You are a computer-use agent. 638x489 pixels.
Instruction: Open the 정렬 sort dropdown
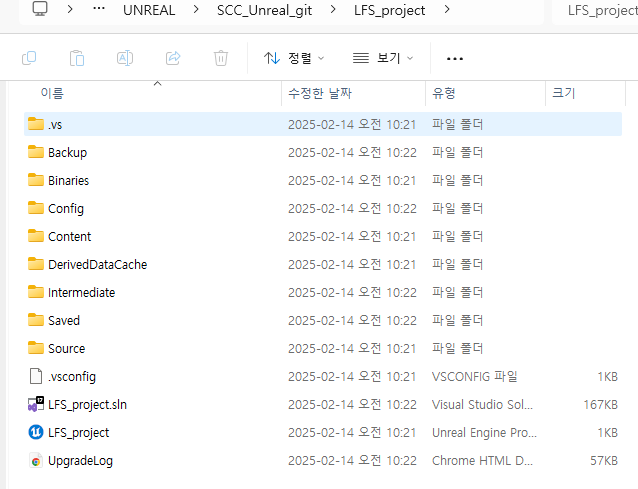coord(294,58)
